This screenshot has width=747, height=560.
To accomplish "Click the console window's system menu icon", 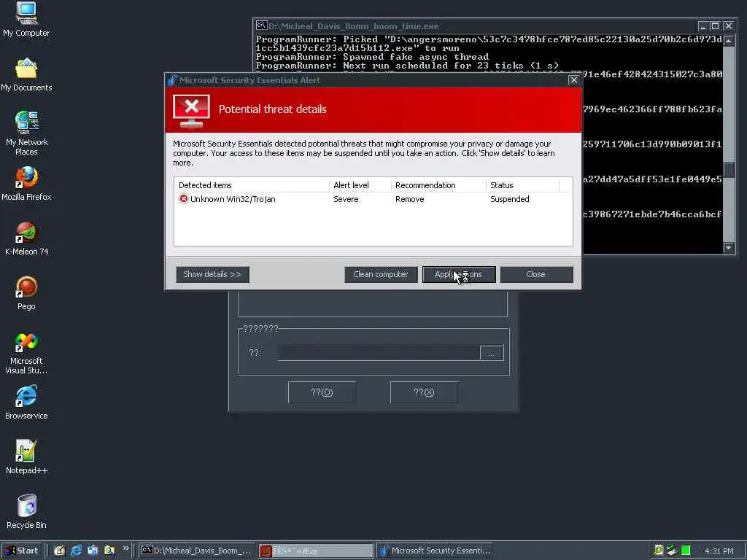I will (x=261, y=26).
